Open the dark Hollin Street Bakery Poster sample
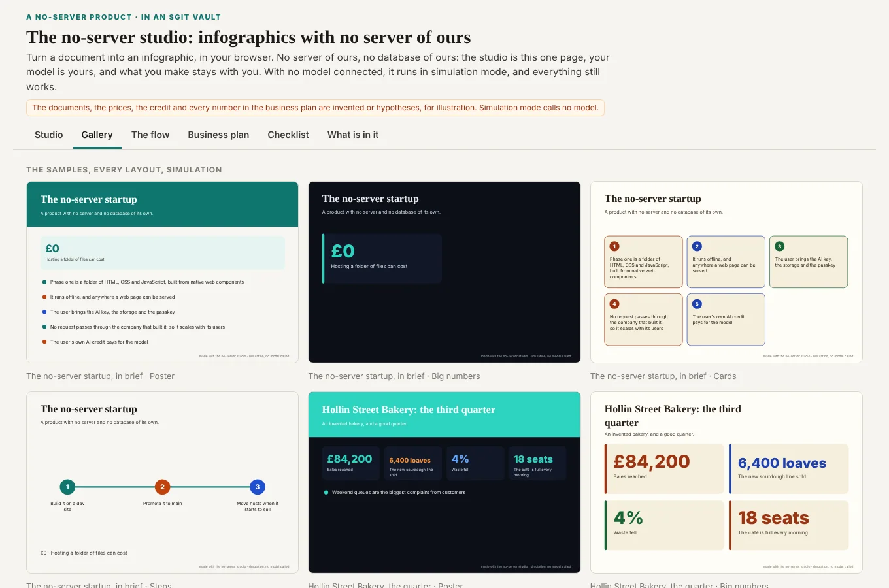 click(444, 482)
